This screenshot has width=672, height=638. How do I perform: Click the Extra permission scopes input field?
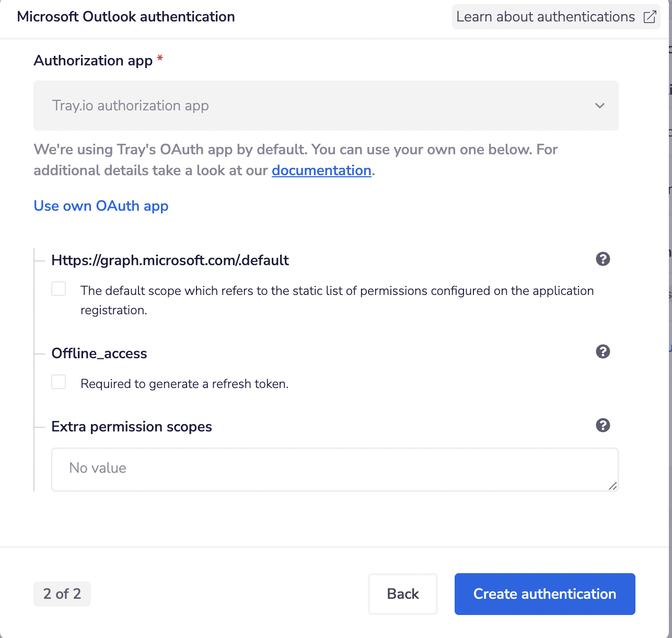click(334, 469)
